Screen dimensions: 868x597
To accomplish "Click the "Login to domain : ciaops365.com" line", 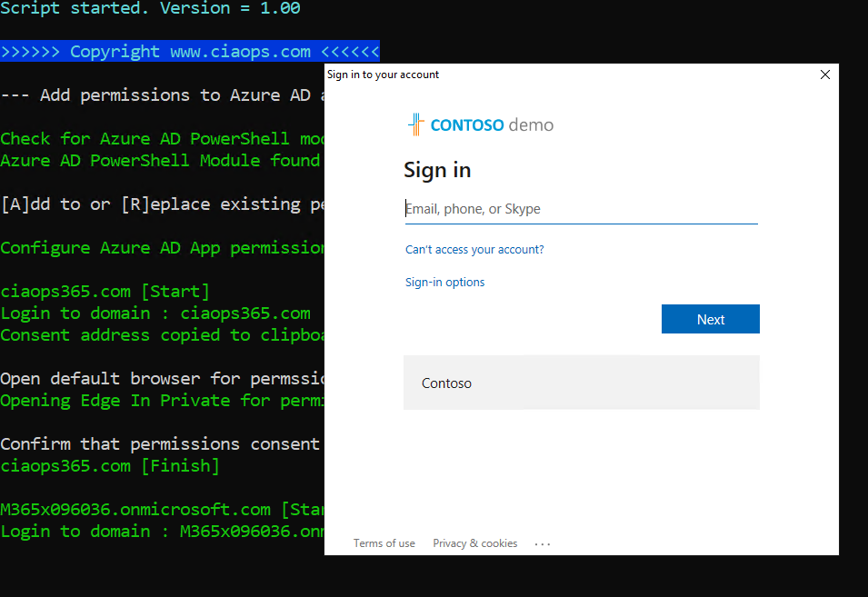I will coord(155,313).
